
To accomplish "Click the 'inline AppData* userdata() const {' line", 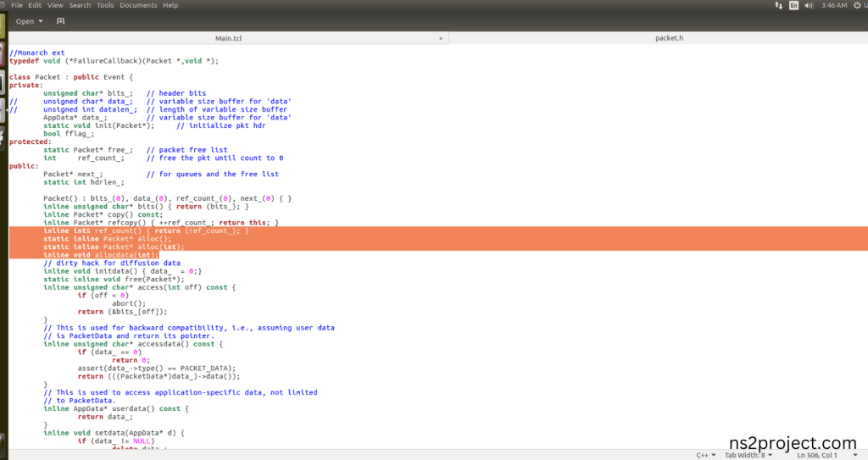I will [115, 409].
